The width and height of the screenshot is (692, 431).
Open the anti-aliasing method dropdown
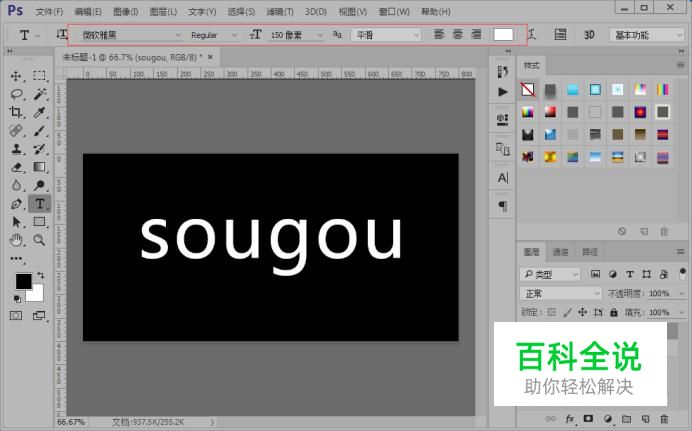point(386,35)
